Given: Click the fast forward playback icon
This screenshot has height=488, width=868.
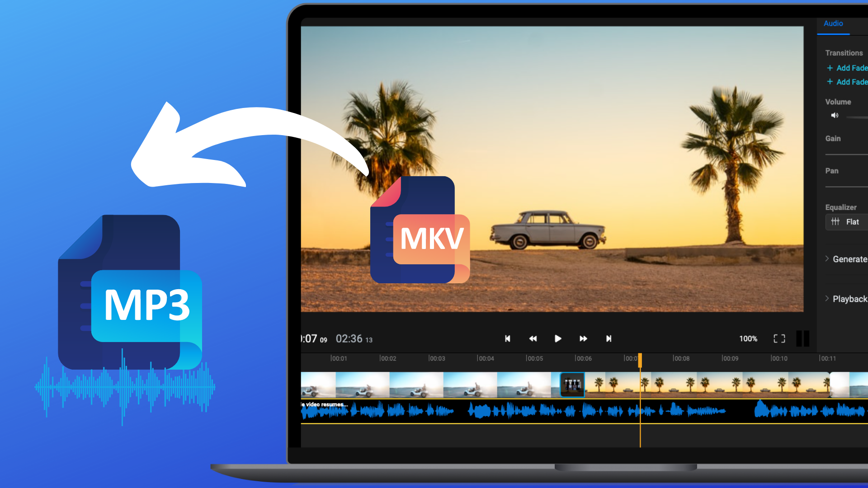Looking at the screenshot, I should pos(583,338).
